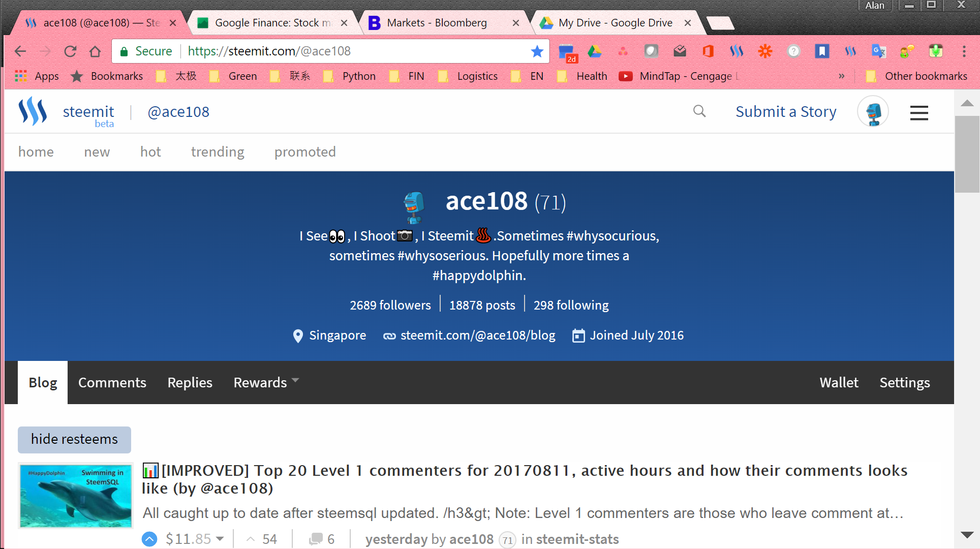Click the Steemit logo

pos(33,111)
